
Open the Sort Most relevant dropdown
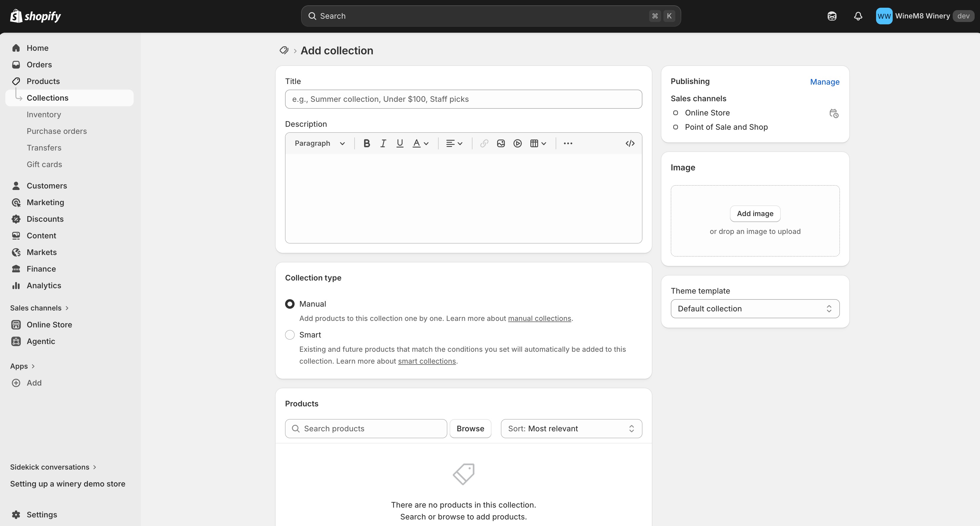[x=571, y=429]
